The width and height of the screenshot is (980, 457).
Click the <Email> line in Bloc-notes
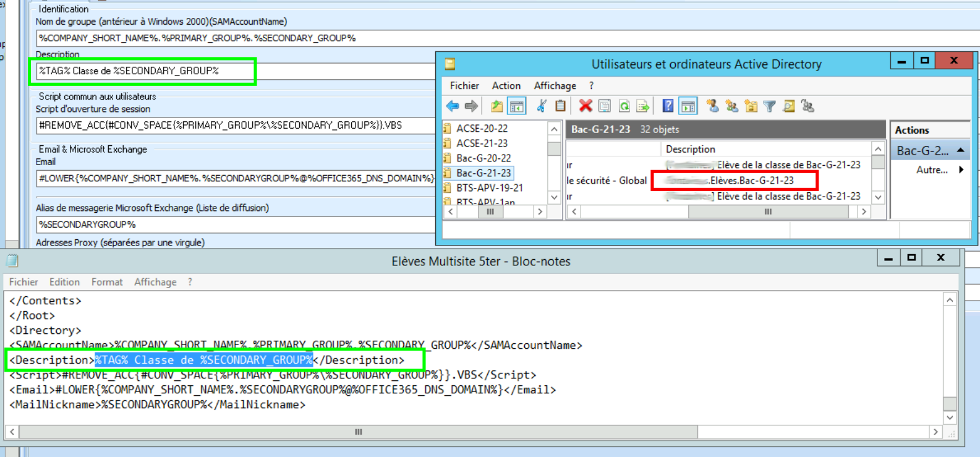tap(283, 390)
